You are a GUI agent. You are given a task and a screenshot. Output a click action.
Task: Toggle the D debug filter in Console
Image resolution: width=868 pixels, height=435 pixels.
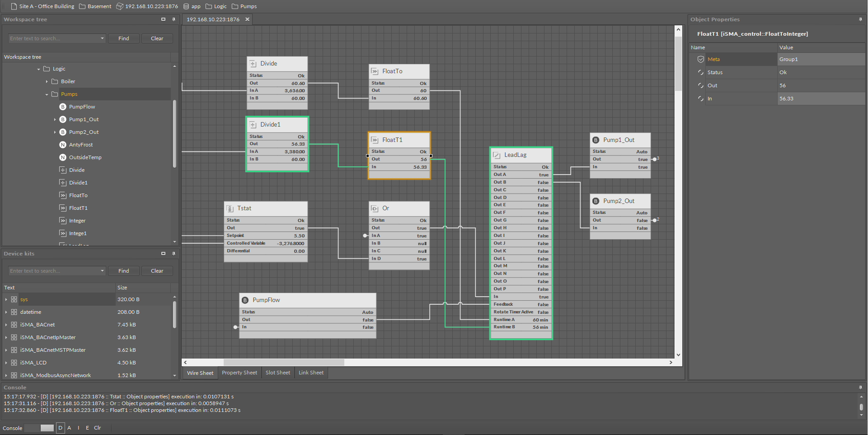pyautogui.click(x=60, y=428)
